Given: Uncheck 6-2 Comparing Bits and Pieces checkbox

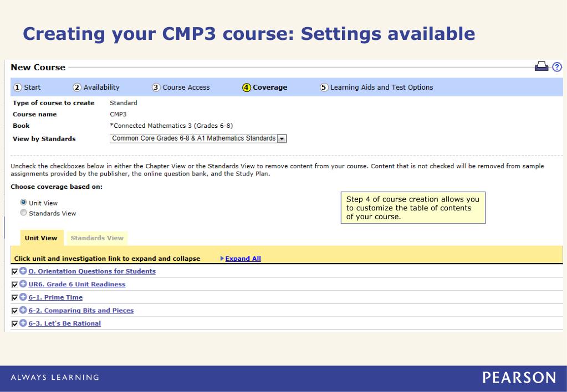Looking at the screenshot, I should pyautogui.click(x=15, y=311).
